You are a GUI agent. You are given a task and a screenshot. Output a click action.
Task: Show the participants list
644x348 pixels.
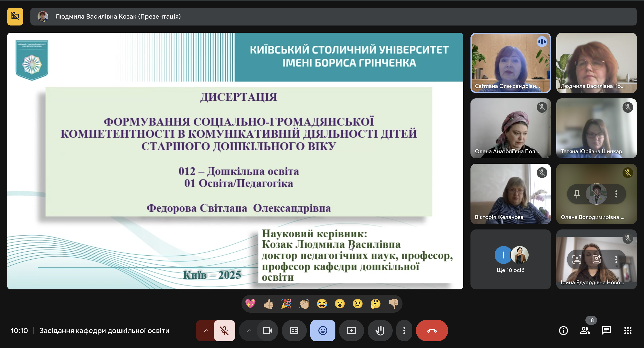pos(585,331)
